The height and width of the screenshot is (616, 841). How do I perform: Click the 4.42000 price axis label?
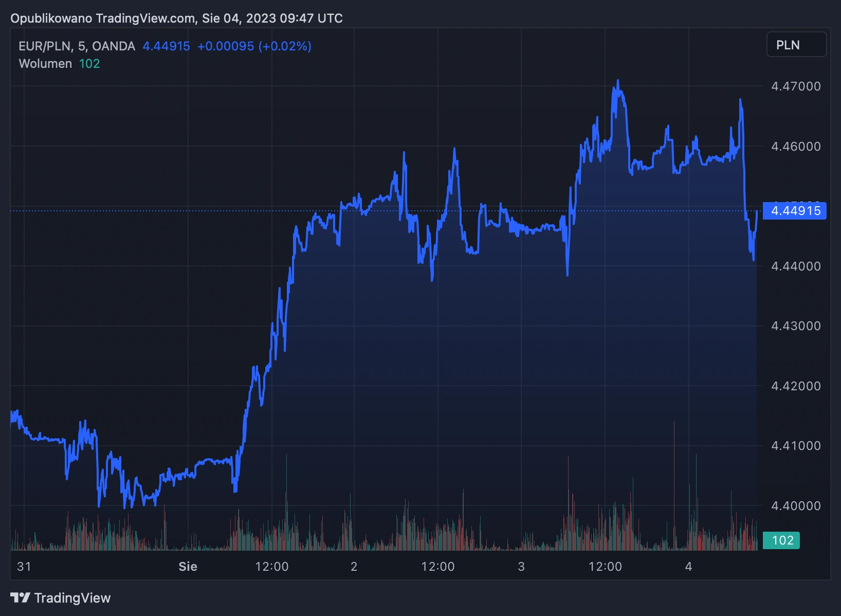click(796, 386)
